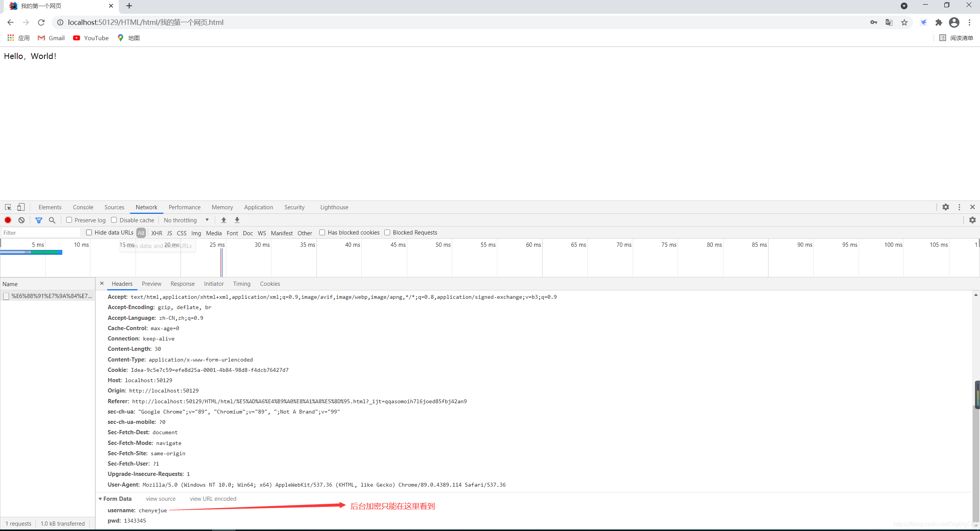
Task: Filter requests by Img
Action: 196,233
